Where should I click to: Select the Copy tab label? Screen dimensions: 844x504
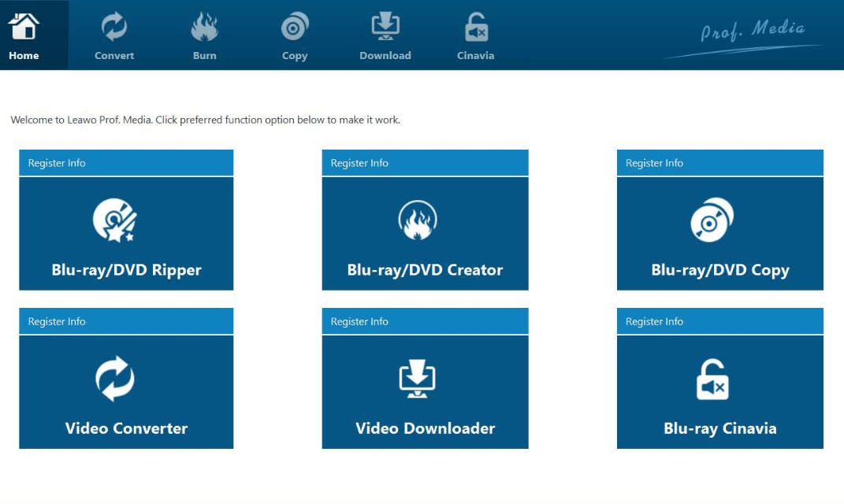pos(295,56)
